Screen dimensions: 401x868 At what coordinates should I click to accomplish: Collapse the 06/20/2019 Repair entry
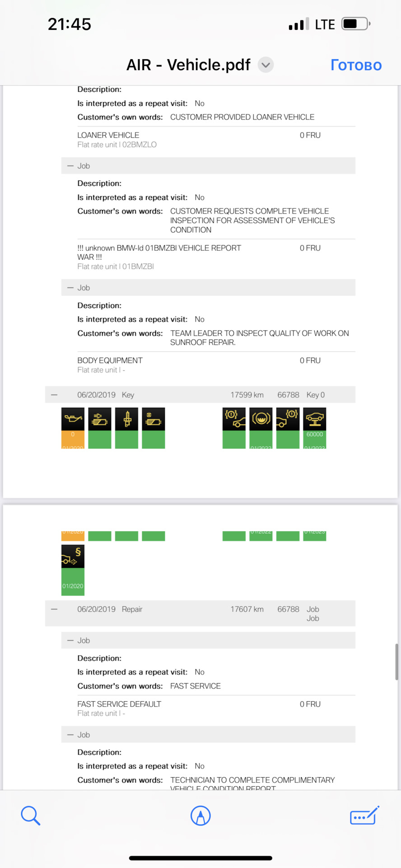click(x=54, y=609)
